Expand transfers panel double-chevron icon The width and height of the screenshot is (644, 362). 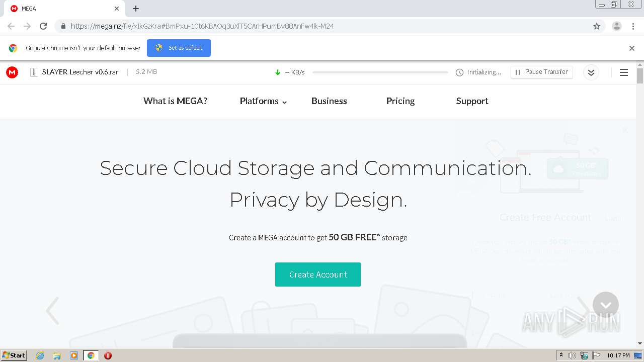pos(591,72)
